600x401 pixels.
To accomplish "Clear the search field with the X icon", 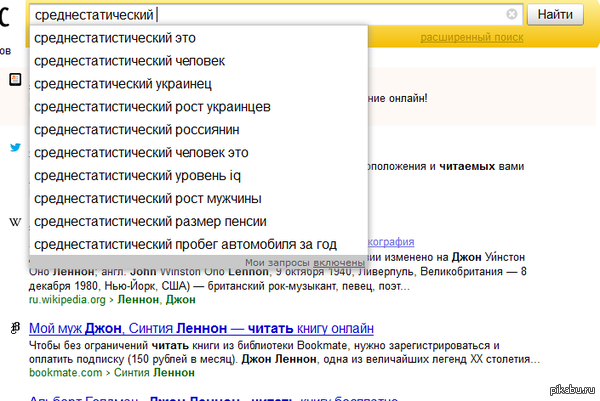I will click(x=512, y=14).
